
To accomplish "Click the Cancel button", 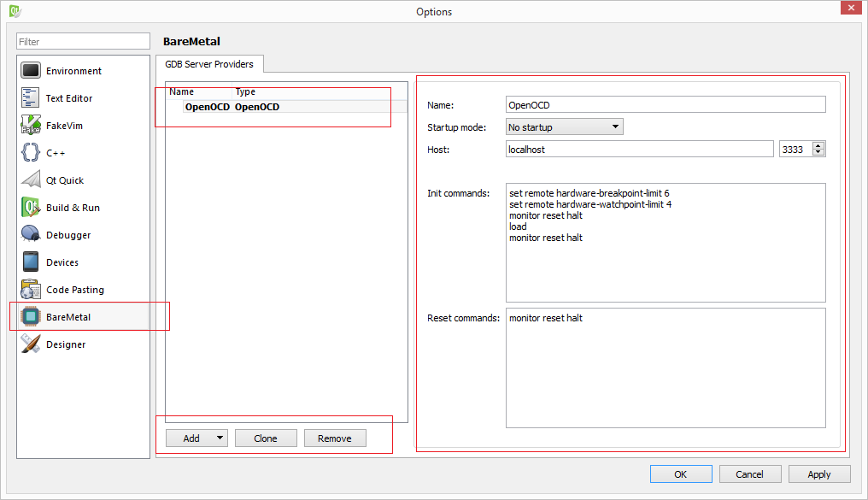I will 750,474.
